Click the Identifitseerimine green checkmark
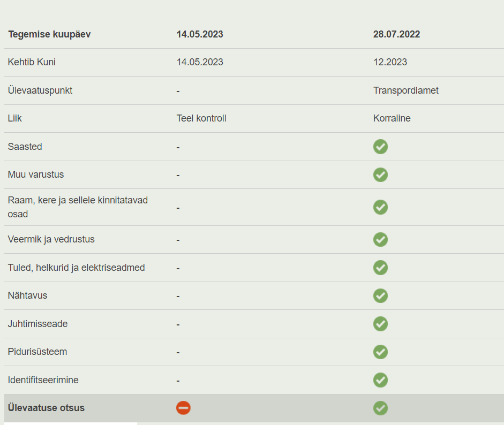The image size is (504, 425). [380, 380]
